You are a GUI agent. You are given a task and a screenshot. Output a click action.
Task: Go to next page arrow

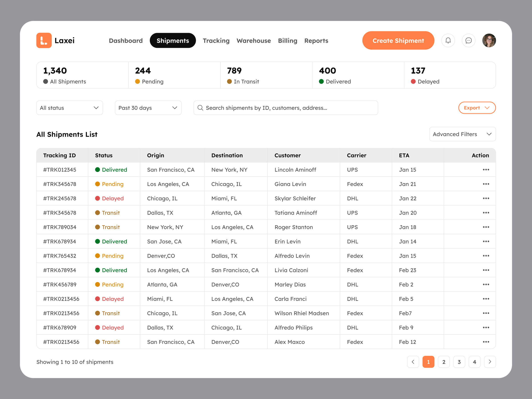[x=490, y=362]
